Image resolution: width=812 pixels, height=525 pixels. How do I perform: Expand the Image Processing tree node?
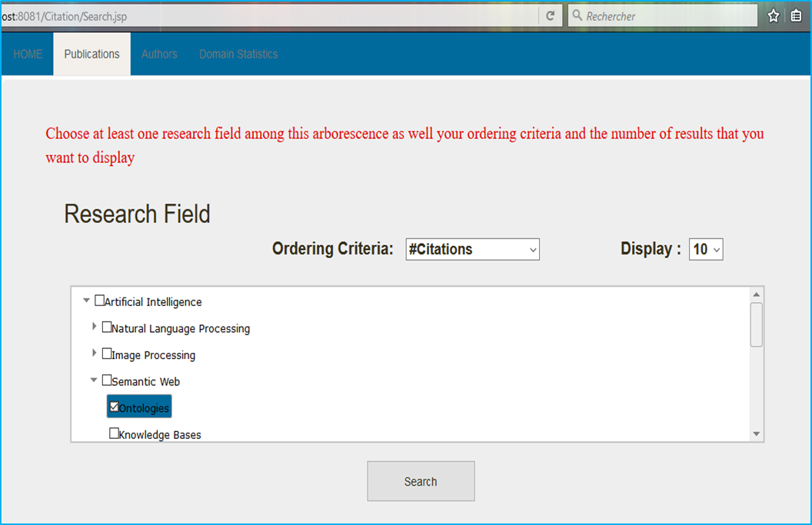coord(94,353)
